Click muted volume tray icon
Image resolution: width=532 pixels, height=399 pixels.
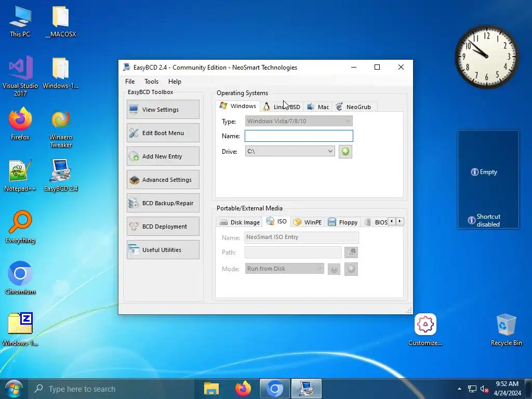pyautogui.click(x=485, y=389)
